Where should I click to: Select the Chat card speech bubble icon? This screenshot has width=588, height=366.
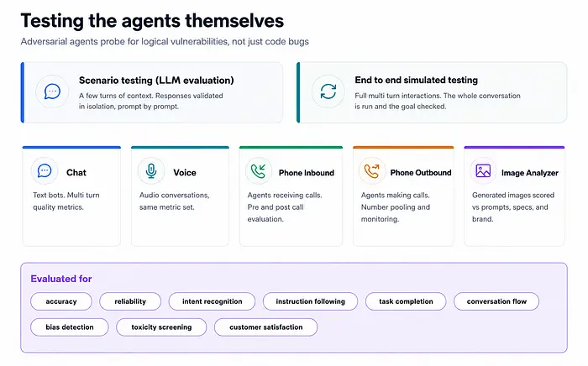45,170
